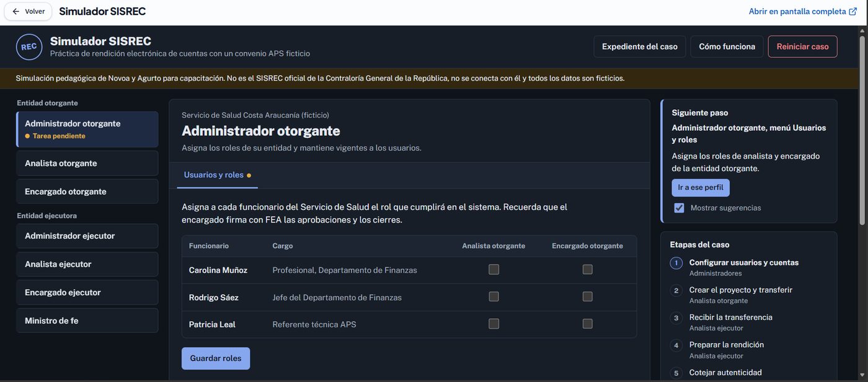Click the Siguiente paso heading
The height and width of the screenshot is (382, 868).
click(700, 113)
